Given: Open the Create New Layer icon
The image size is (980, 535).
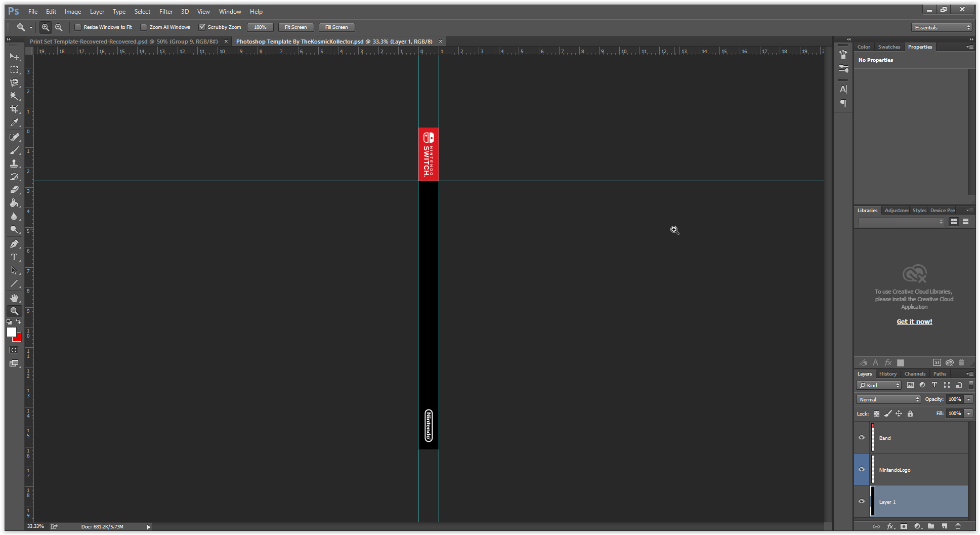Looking at the screenshot, I should pyautogui.click(x=944, y=526).
